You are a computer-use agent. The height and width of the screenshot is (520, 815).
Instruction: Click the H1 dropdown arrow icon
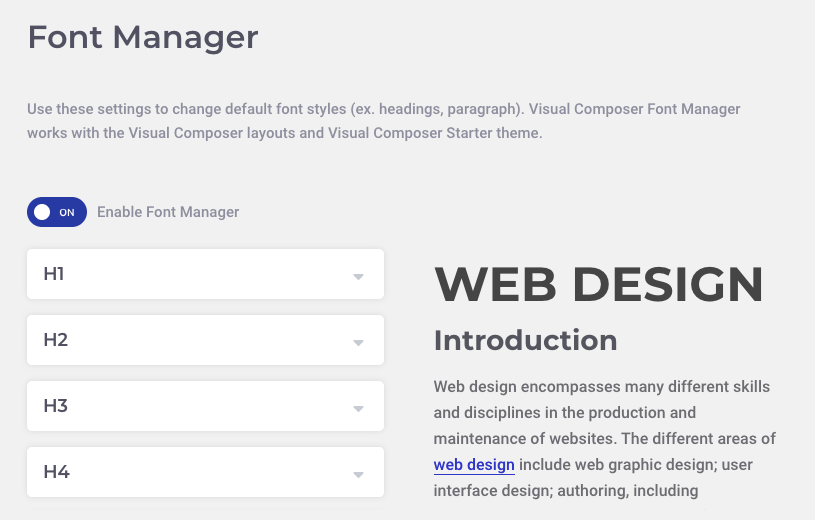point(358,277)
